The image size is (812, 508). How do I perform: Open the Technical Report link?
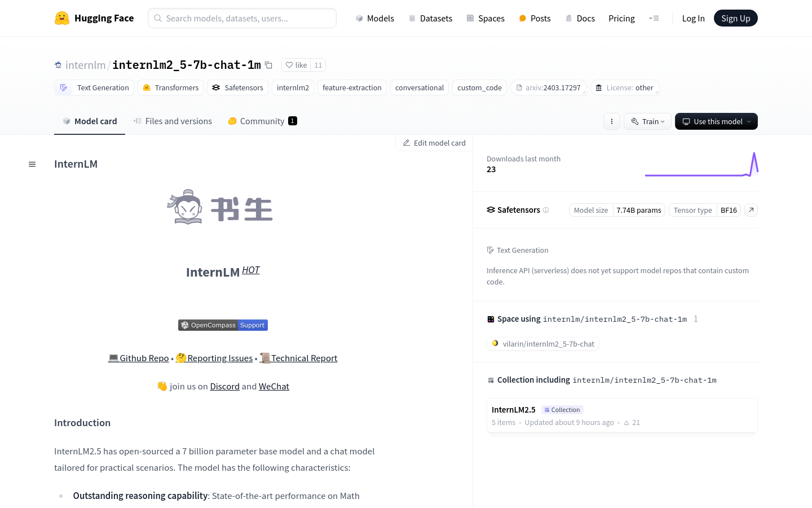298,358
